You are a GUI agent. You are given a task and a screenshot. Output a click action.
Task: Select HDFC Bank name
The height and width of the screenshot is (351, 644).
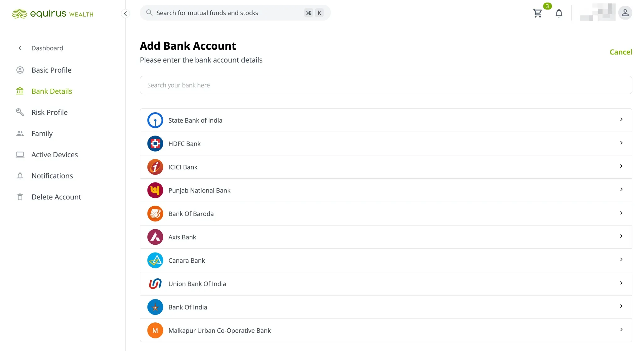pyautogui.click(x=184, y=144)
